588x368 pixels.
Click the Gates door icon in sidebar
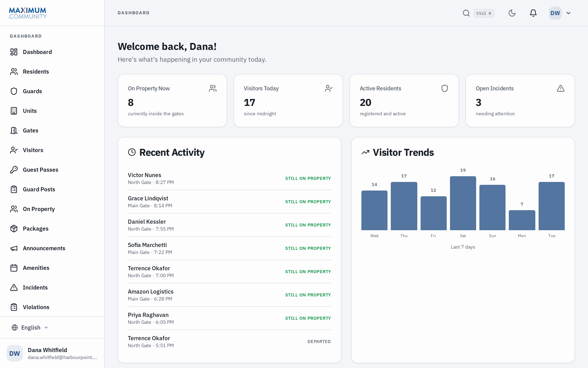14,130
